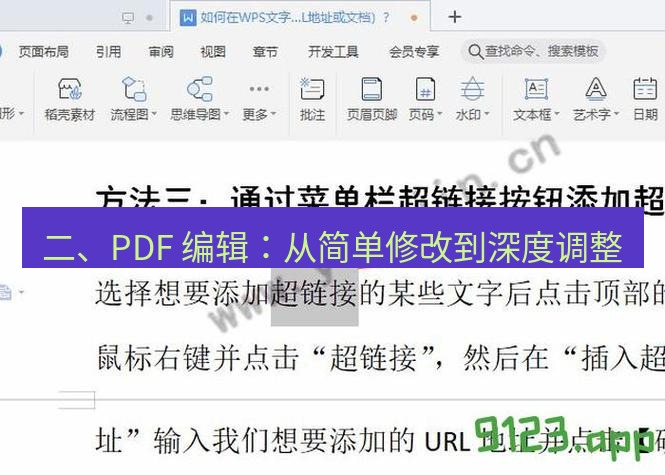This screenshot has width=665, height=475.
Task: Open the 页面布局 ribbon tab
Action: [x=44, y=52]
